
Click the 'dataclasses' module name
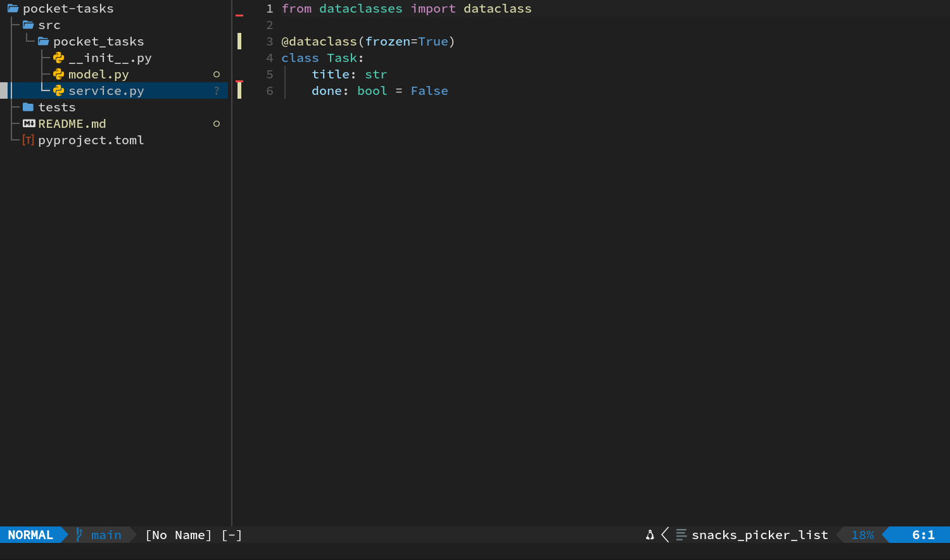361,9
